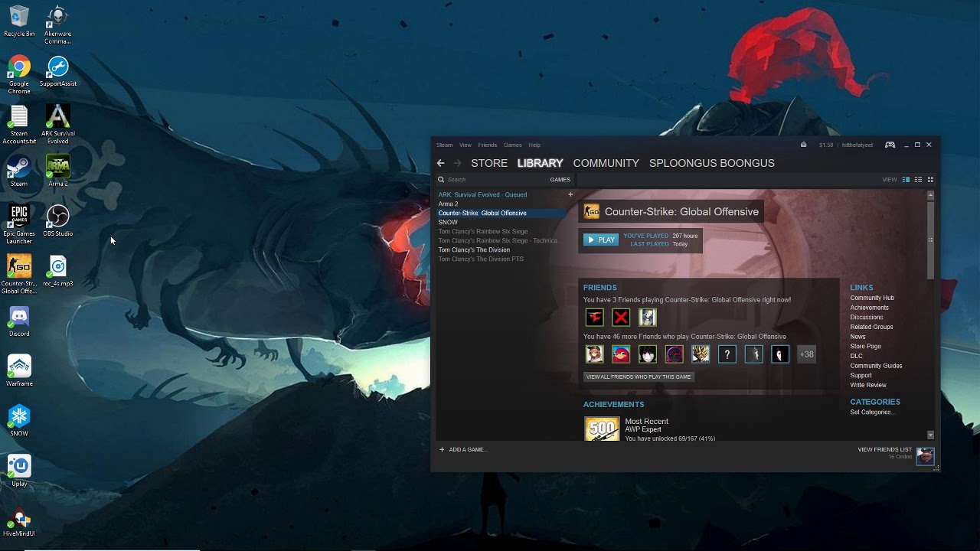Open the GAMES filter dropdown

coord(560,180)
